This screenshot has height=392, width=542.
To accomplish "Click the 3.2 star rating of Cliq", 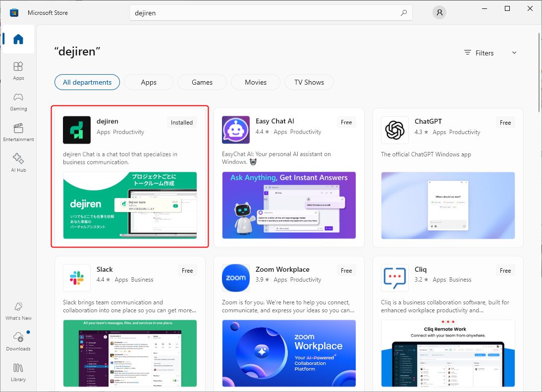I will coord(422,280).
